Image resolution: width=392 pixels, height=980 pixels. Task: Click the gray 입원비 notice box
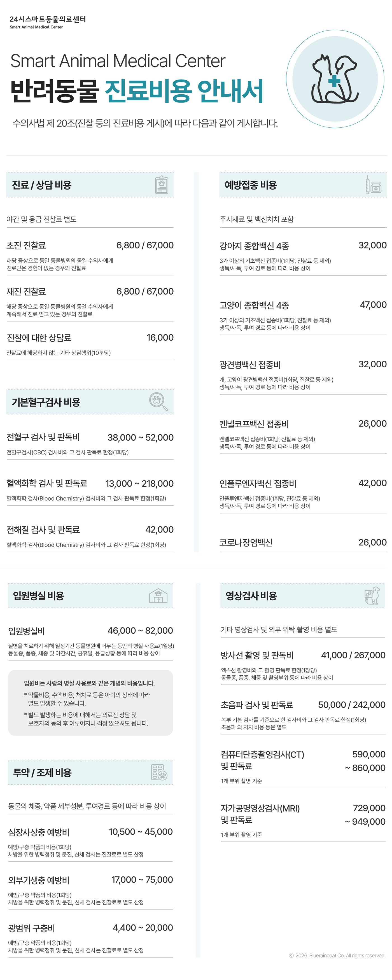(90, 702)
